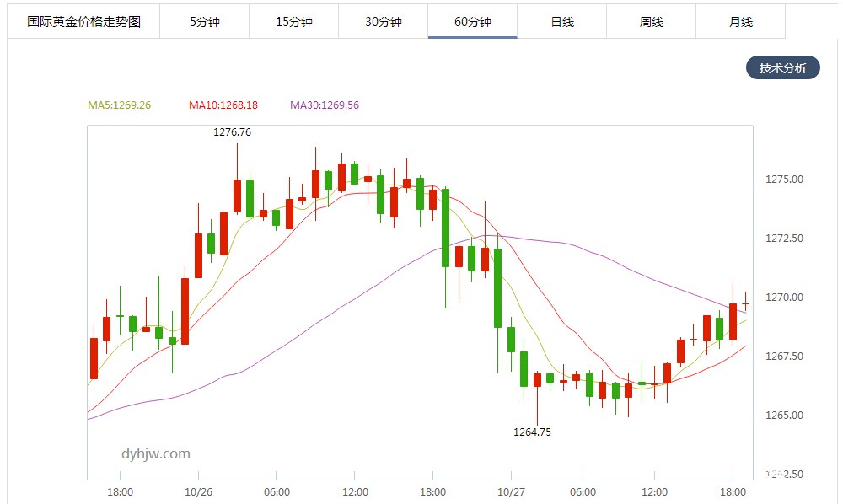Open the 国际黄金价格走势图 tab
This screenshot has height=504, width=843.
click(83, 22)
